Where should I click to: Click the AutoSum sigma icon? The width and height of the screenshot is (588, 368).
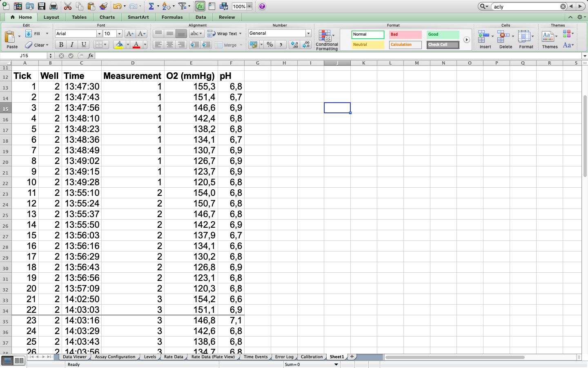point(151,6)
